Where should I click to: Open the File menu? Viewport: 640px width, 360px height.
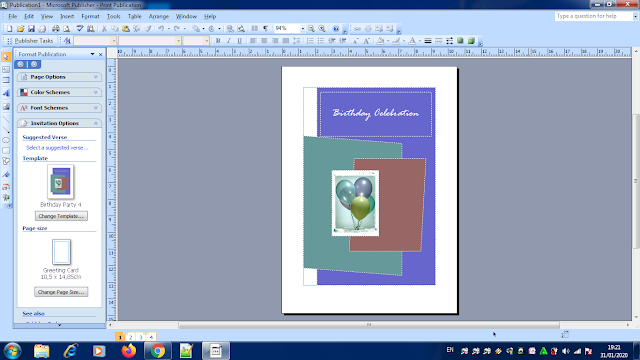(x=13, y=16)
